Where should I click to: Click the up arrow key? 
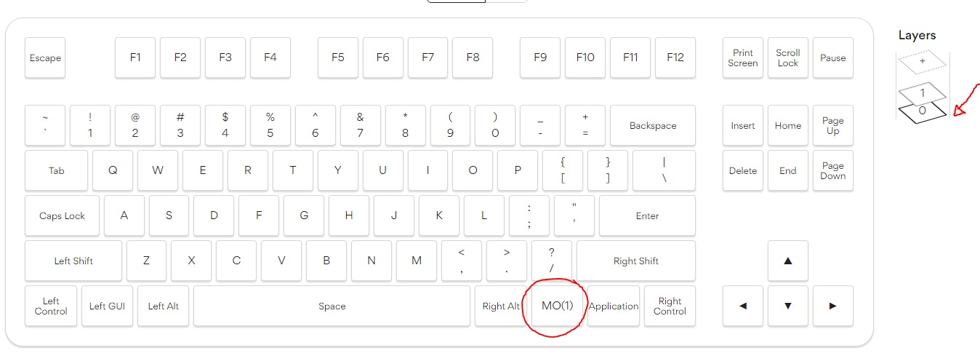(x=787, y=261)
